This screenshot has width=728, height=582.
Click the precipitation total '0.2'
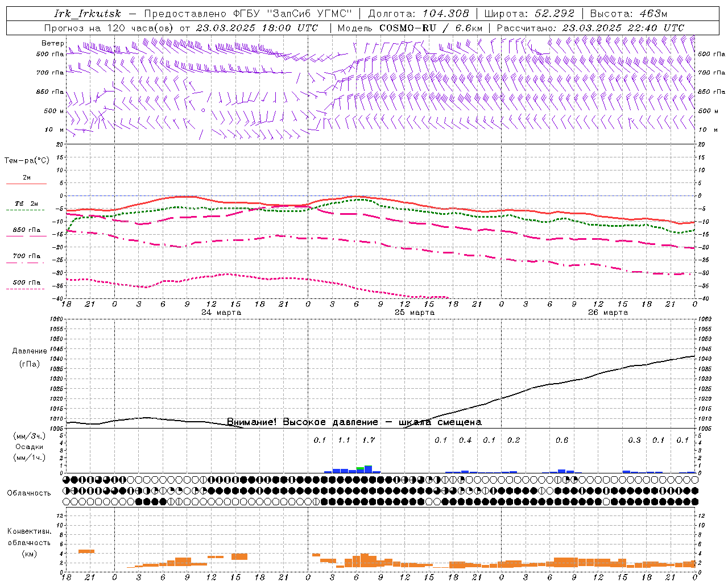coord(514,440)
